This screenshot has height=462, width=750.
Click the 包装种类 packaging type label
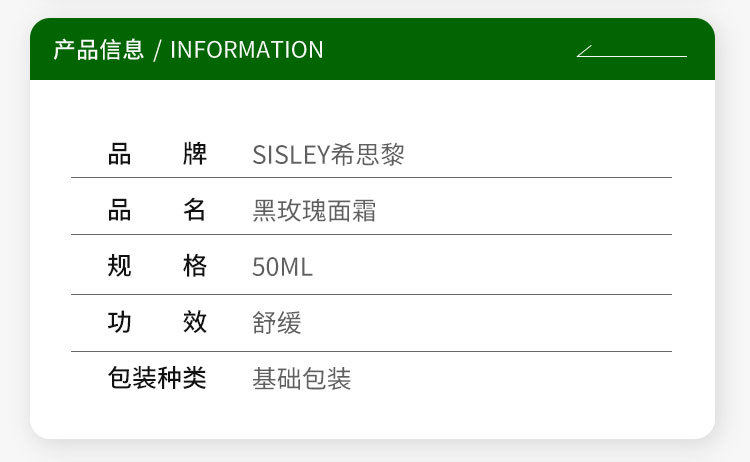point(157,378)
